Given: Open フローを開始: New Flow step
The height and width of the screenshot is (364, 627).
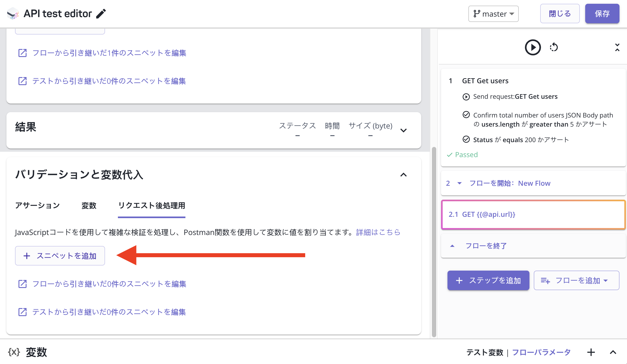Looking at the screenshot, I should [510, 183].
